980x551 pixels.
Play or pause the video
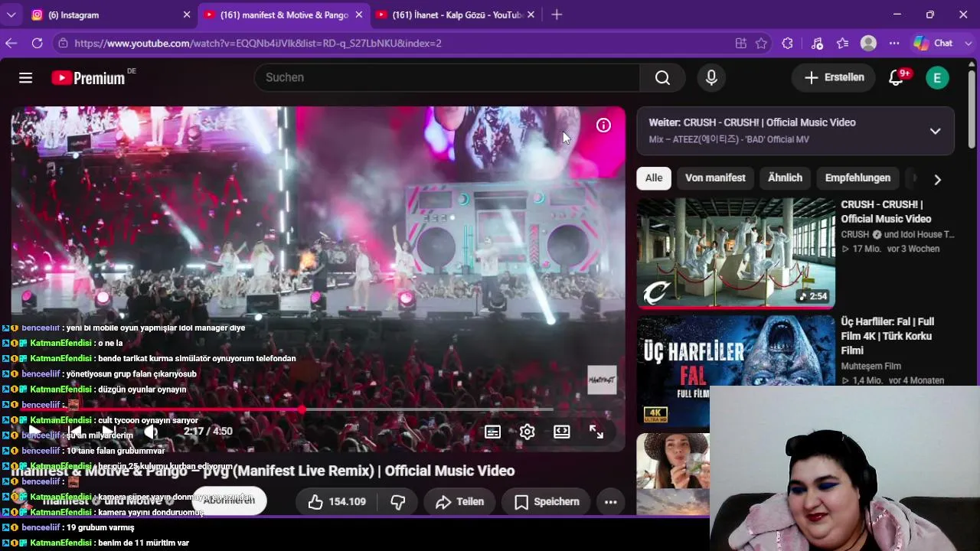[34, 432]
